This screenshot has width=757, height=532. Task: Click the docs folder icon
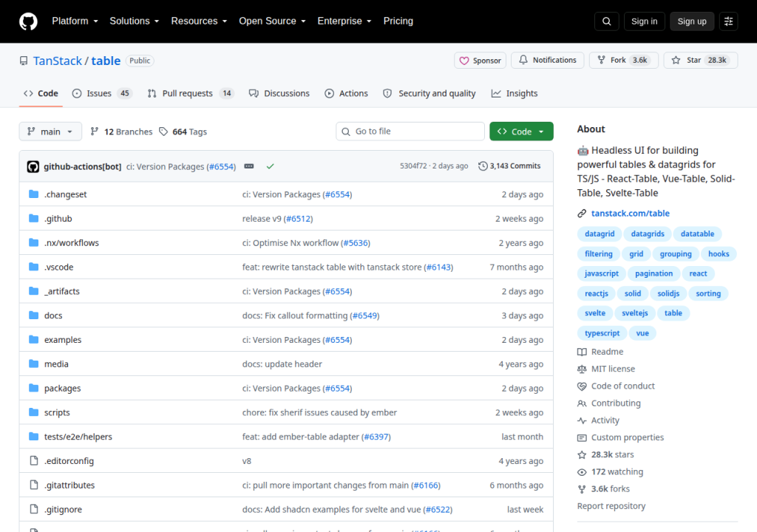click(x=33, y=316)
